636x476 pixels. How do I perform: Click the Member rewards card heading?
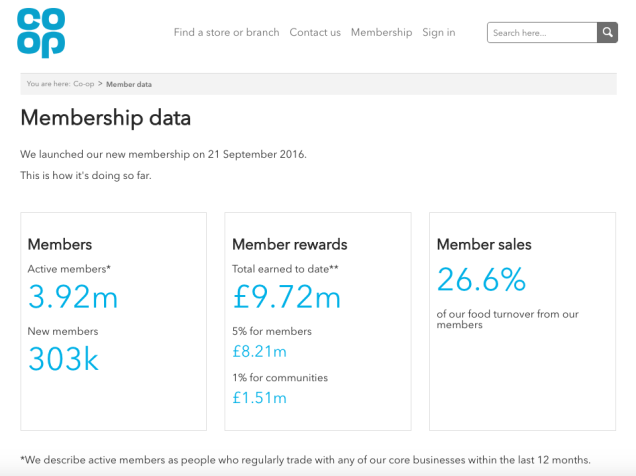[x=290, y=244]
